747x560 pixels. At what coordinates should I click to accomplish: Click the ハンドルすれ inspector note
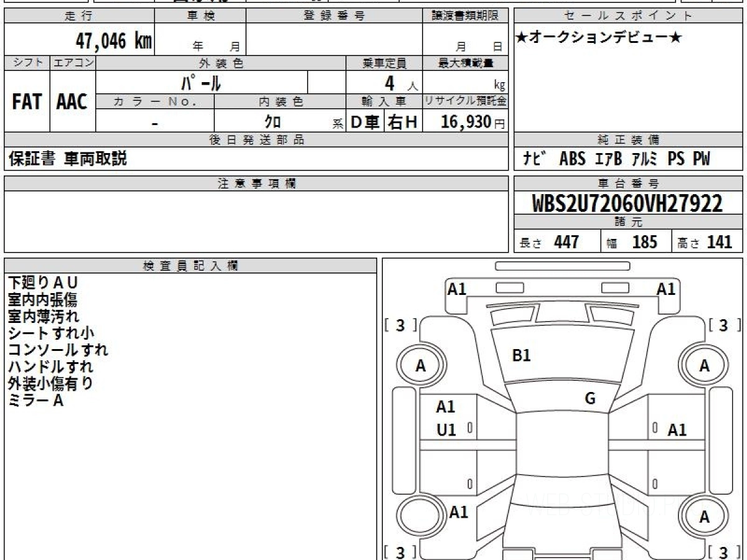click(x=51, y=367)
